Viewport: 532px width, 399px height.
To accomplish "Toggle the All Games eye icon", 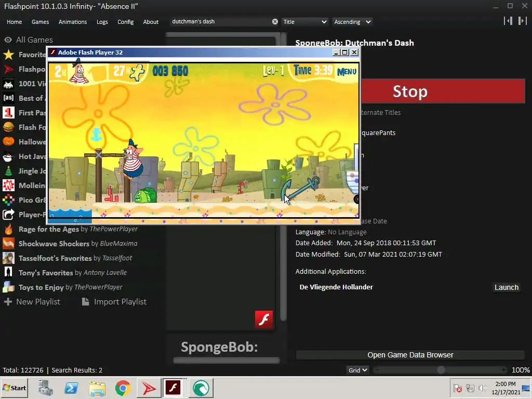I will (8, 40).
